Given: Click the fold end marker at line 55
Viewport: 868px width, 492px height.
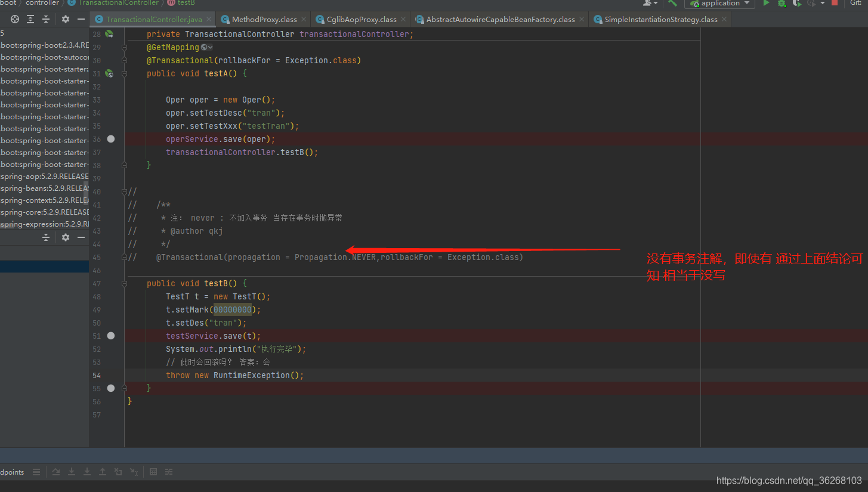Looking at the screenshot, I should (x=125, y=388).
